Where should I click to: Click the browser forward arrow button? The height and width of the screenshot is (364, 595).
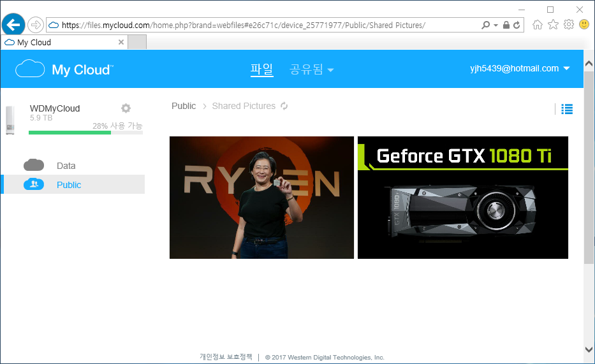tap(36, 25)
